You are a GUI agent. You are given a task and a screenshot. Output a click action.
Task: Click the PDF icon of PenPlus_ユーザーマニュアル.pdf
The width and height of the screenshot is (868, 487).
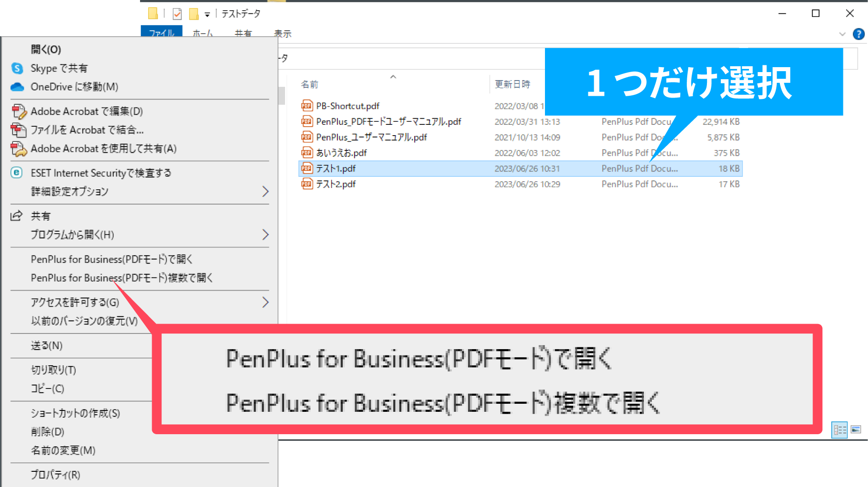pos(307,137)
